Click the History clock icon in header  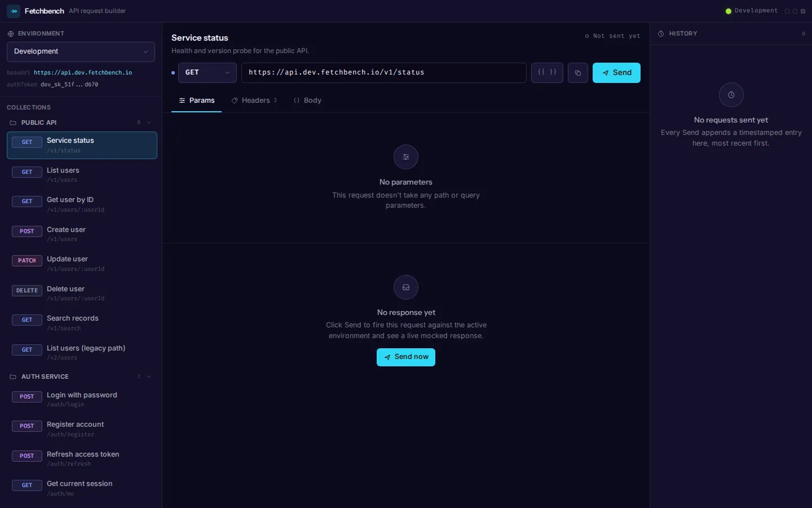point(661,34)
